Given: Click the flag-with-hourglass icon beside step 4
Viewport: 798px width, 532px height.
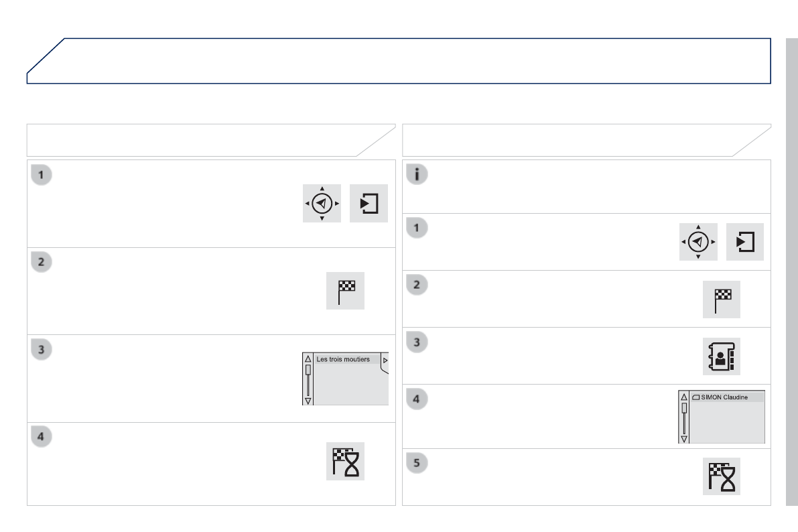Looking at the screenshot, I should pos(345,461).
